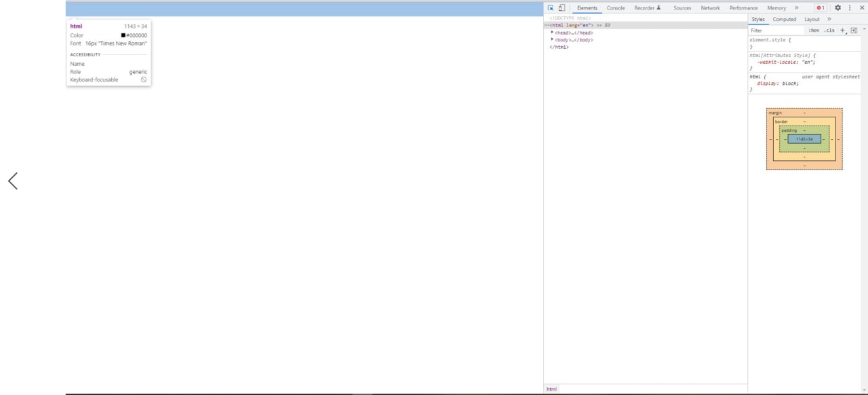This screenshot has height=395, width=868.
Task: Switch to the Console tab
Action: tap(616, 7)
